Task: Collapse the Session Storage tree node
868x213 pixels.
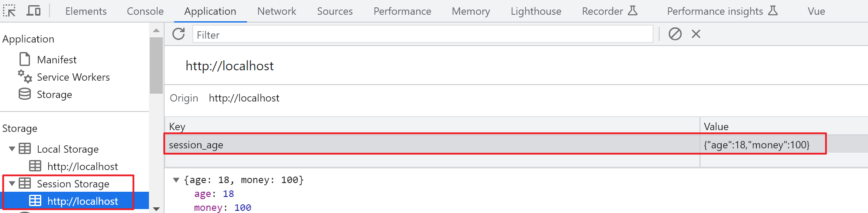Action: point(12,184)
